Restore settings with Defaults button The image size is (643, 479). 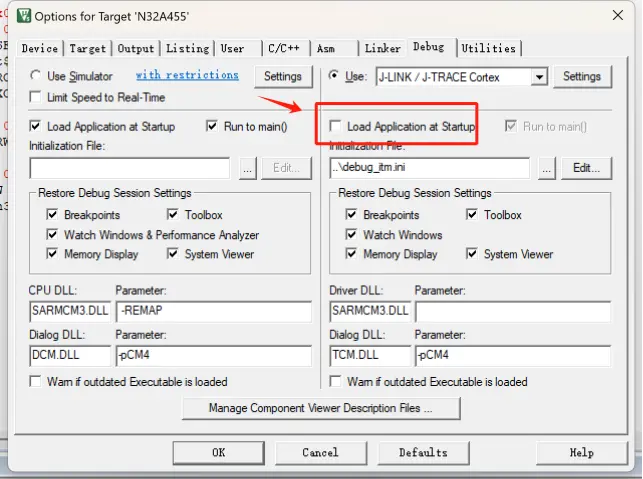[x=423, y=453]
